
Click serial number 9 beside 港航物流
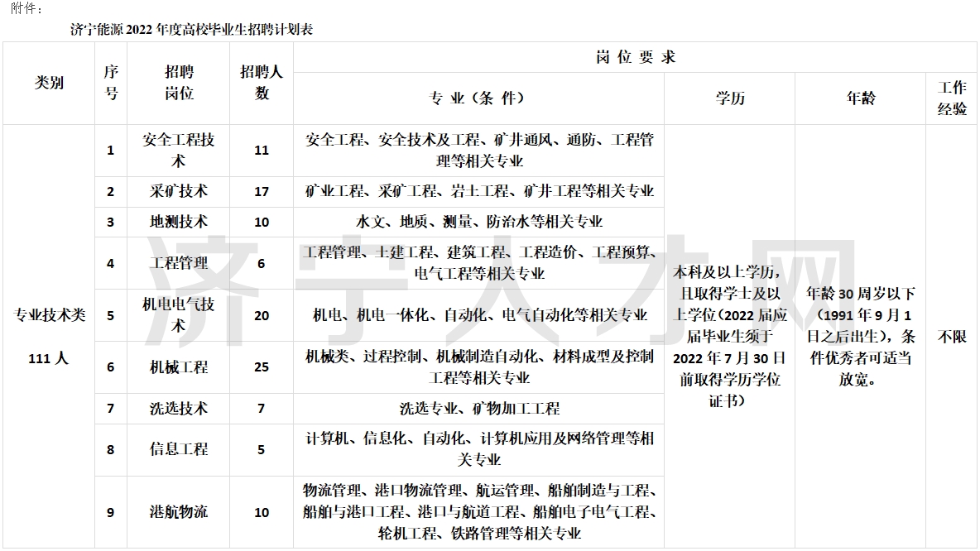click(x=111, y=512)
